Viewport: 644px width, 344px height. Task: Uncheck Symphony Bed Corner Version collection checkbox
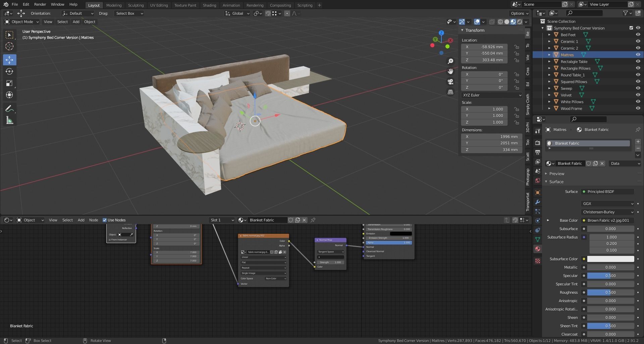[631, 28]
